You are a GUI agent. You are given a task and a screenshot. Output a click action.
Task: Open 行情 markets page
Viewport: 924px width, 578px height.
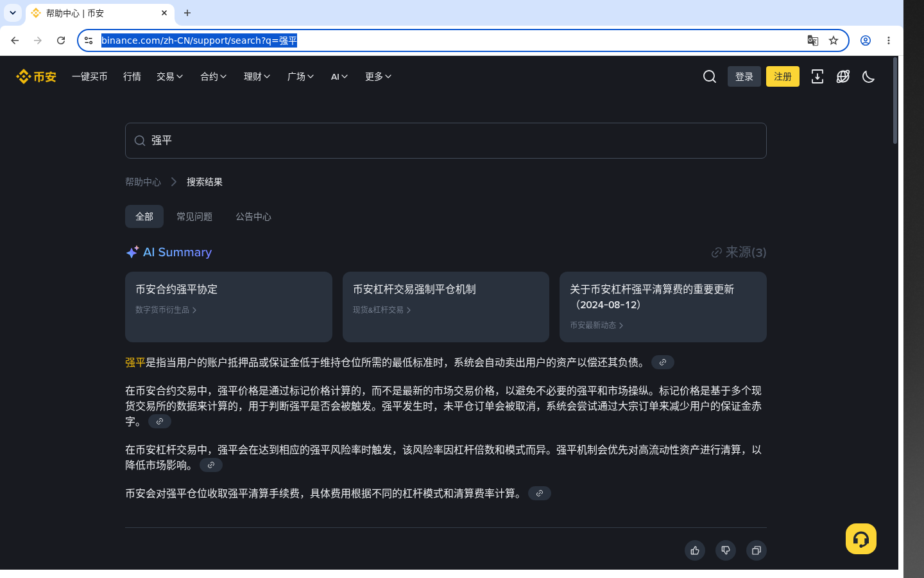click(x=132, y=76)
